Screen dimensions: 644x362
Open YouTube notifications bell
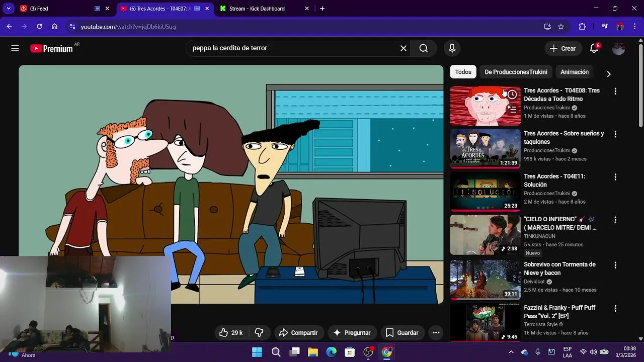pyautogui.click(x=594, y=48)
